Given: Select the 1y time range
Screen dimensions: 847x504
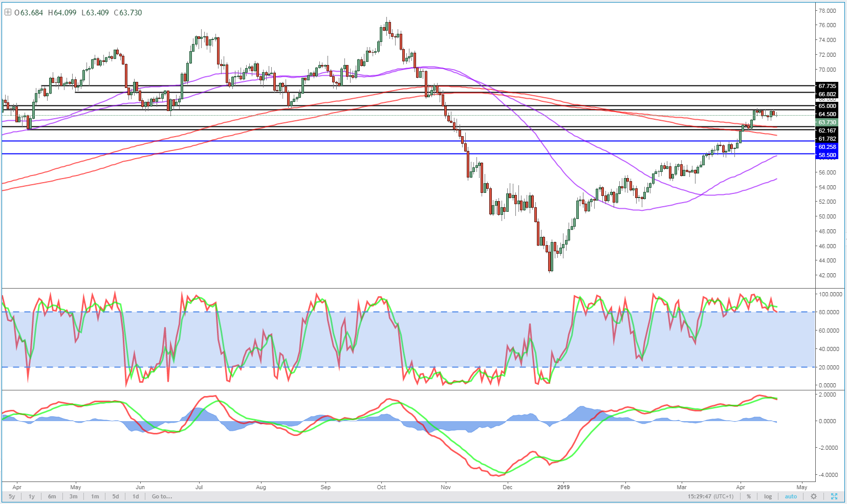Looking at the screenshot, I should pos(32,496).
